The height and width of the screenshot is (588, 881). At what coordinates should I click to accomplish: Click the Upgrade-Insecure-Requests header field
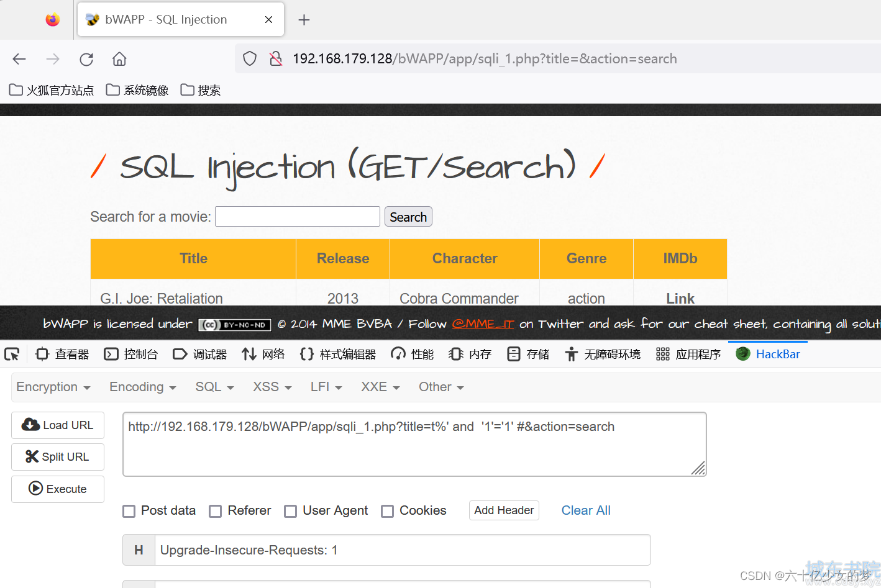coord(403,550)
